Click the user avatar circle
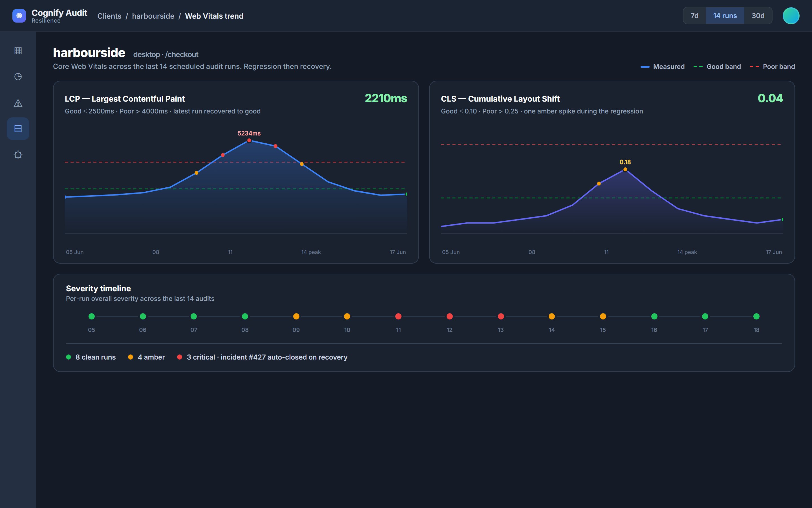Viewport: 812px width, 508px height. click(x=791, y=16)
